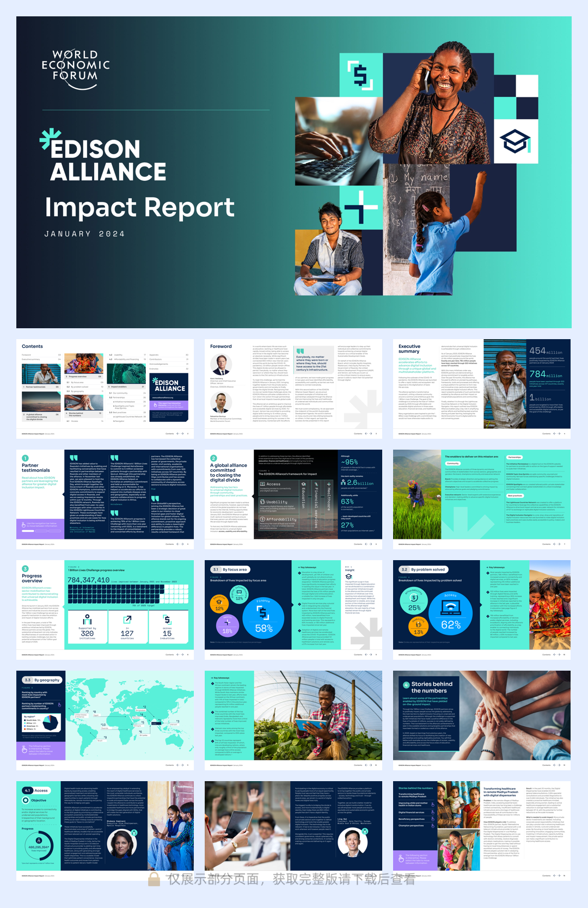Image resolution: width=588 pixels, height=908 pixels.
Task: Click the lock icon in bottom banner
Action: (154, 879)
